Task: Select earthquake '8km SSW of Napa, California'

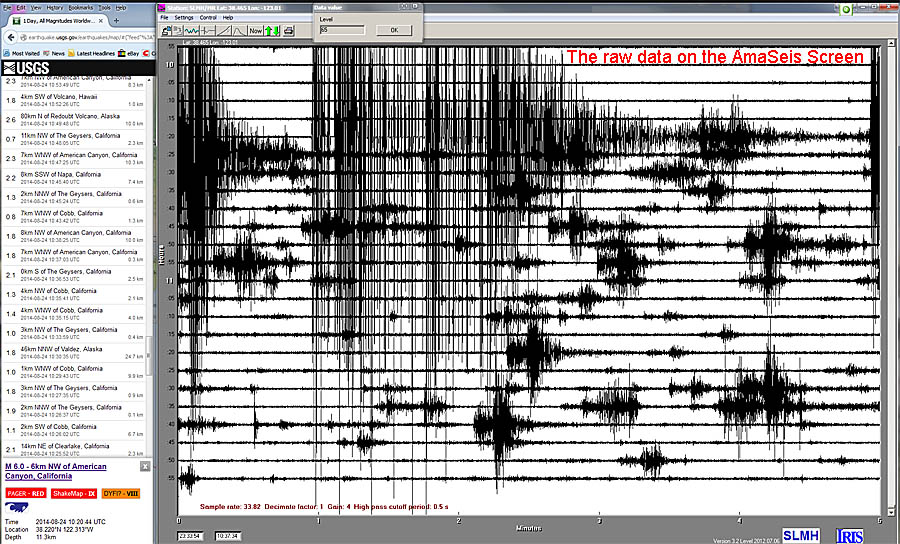Action: [75, 178]
